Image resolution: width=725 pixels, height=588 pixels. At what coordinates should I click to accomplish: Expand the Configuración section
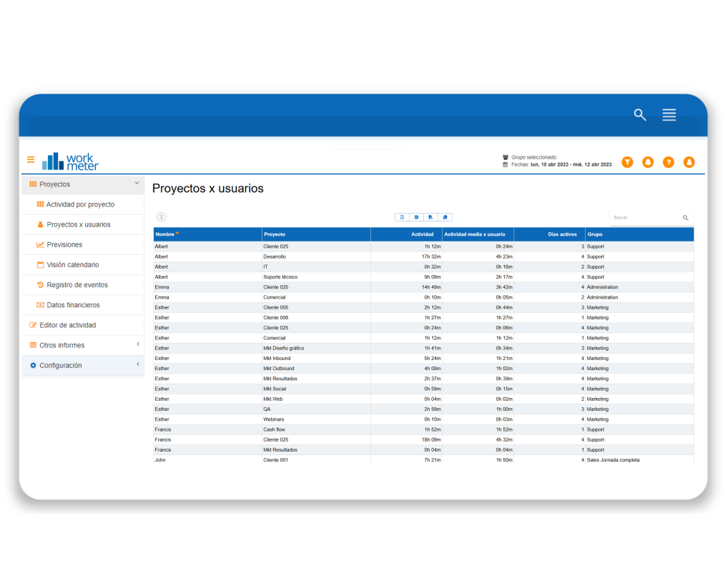[x=79, y=365]
